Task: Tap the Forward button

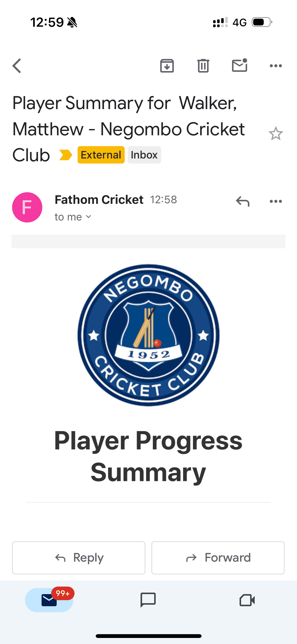Action: [x=218, y=558]
